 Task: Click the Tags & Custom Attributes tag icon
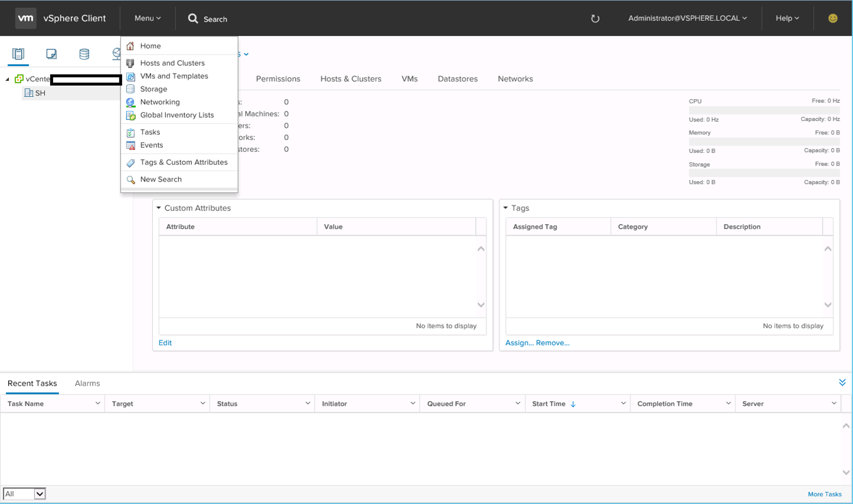pyautogui.click(x=130, y=162)
